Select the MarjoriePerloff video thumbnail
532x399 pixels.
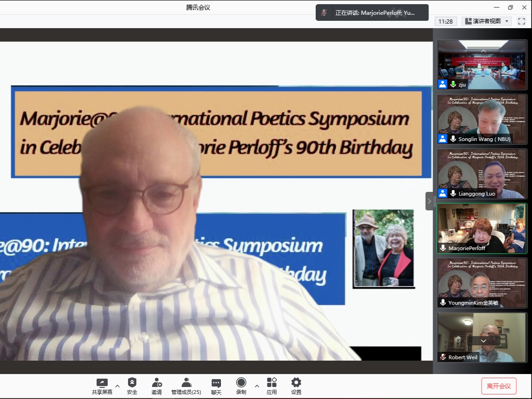pyautogui.click(x=482, y=228)
